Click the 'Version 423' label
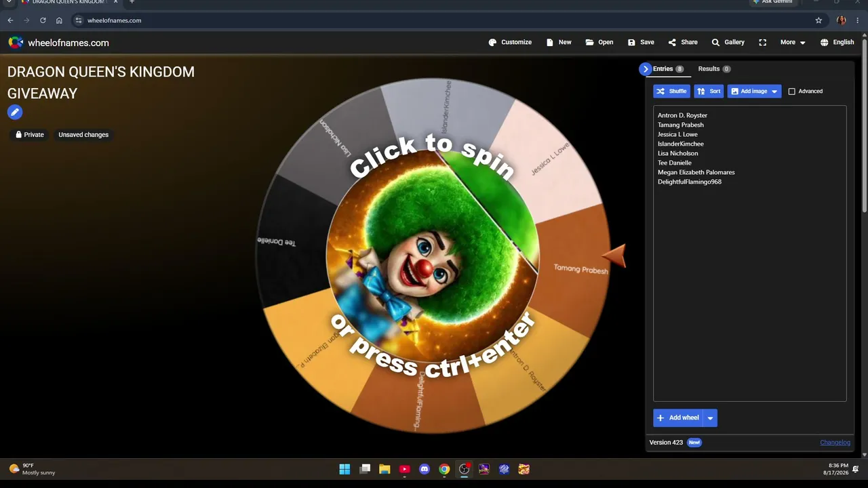868x488 pixels. click(666, 443)
